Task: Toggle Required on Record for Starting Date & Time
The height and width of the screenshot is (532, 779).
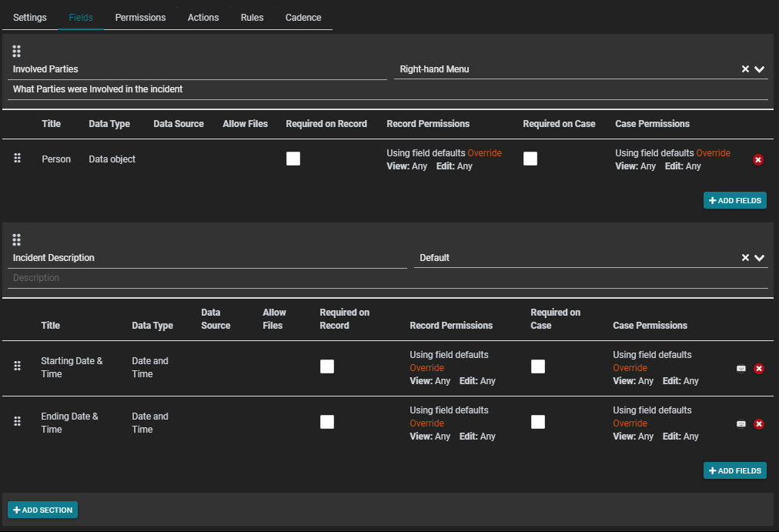Action: (x=327, y=366)
